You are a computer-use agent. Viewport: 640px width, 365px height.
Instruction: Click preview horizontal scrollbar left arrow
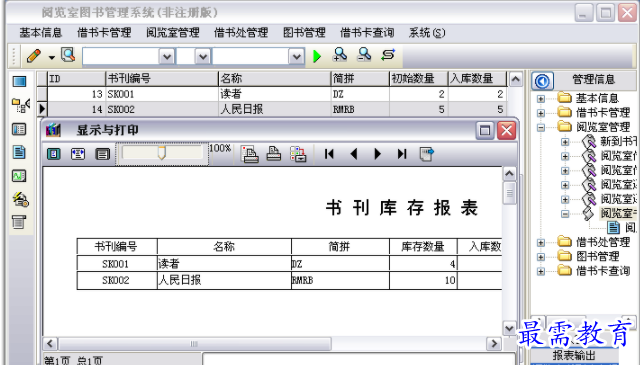pyautogui.click(x=50, y=344)
